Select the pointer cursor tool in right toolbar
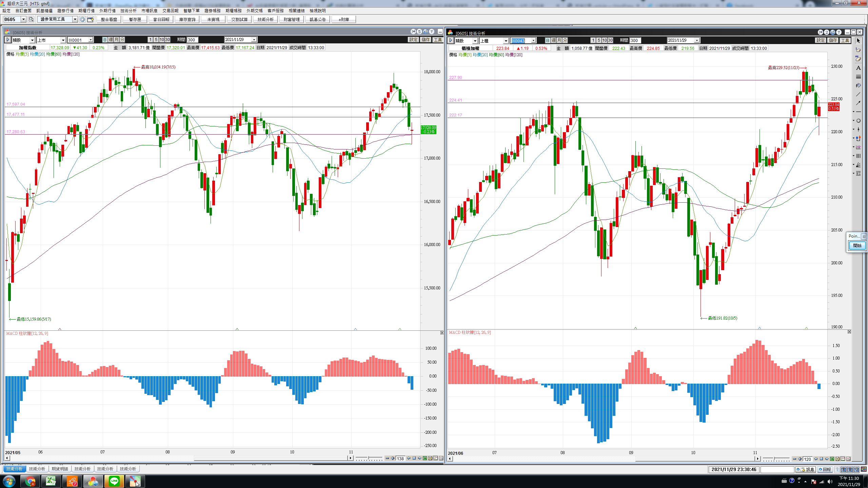This screenshot has width=868, height=488. pos(858,41)
